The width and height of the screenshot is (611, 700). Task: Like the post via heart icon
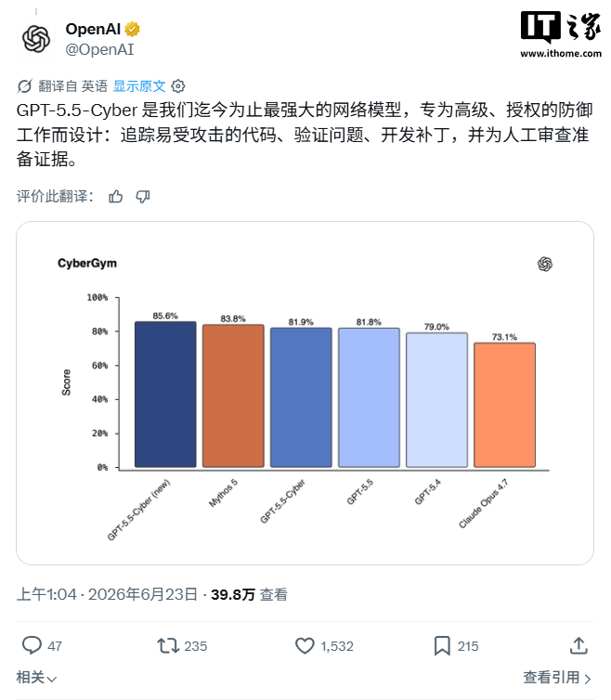point(305,646)
